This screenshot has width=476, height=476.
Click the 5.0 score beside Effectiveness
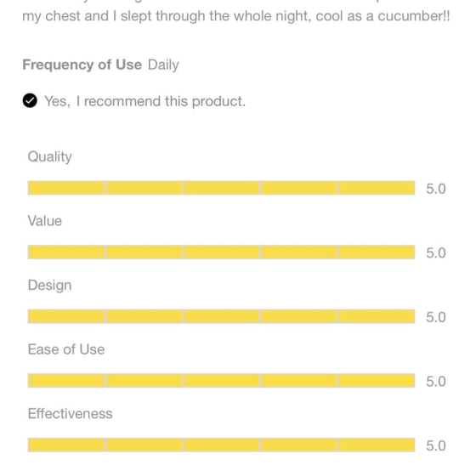pos(436,446)
